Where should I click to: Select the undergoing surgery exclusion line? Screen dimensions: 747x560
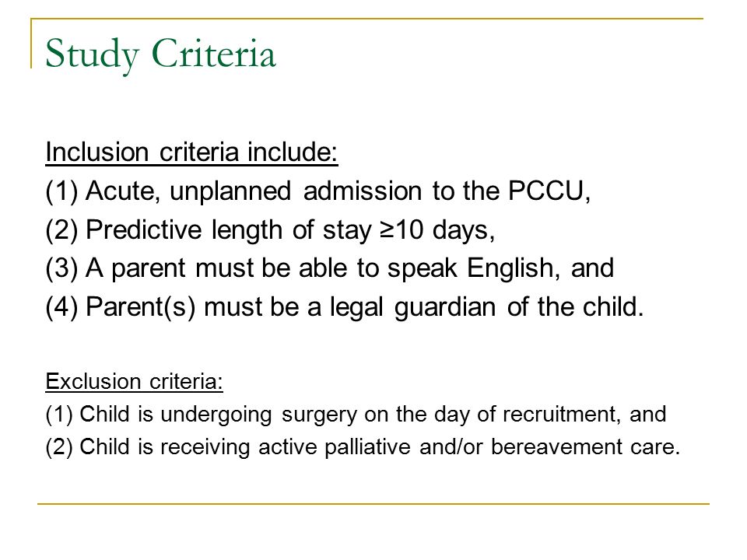point(356,415)
